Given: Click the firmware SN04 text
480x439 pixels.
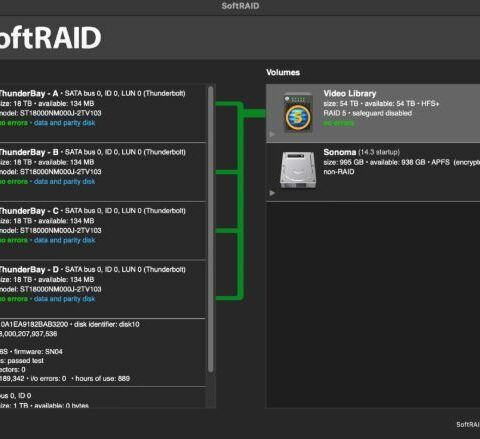Looking at the screenshot, I should (38, 352).
